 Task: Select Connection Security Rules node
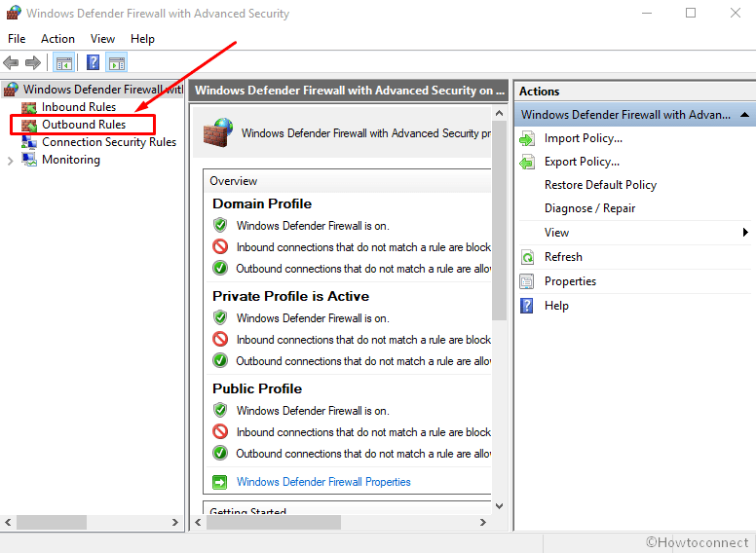tap(108, 142)
